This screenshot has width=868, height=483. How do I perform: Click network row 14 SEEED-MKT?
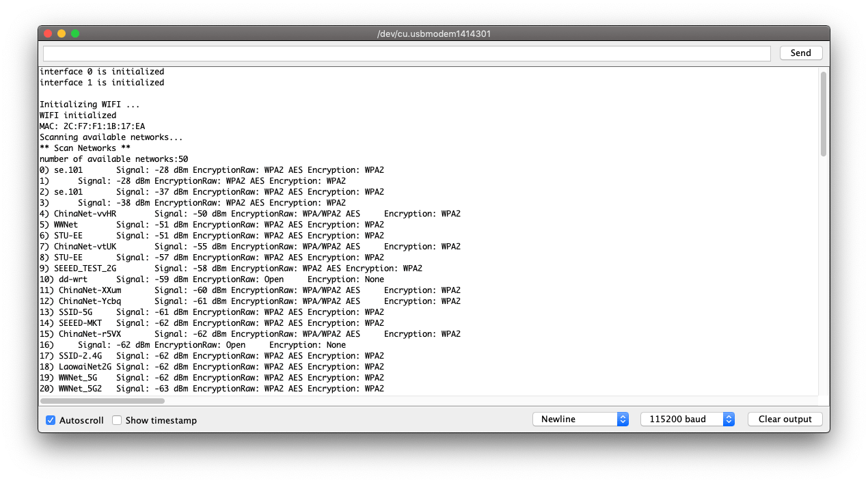point(212,323)
